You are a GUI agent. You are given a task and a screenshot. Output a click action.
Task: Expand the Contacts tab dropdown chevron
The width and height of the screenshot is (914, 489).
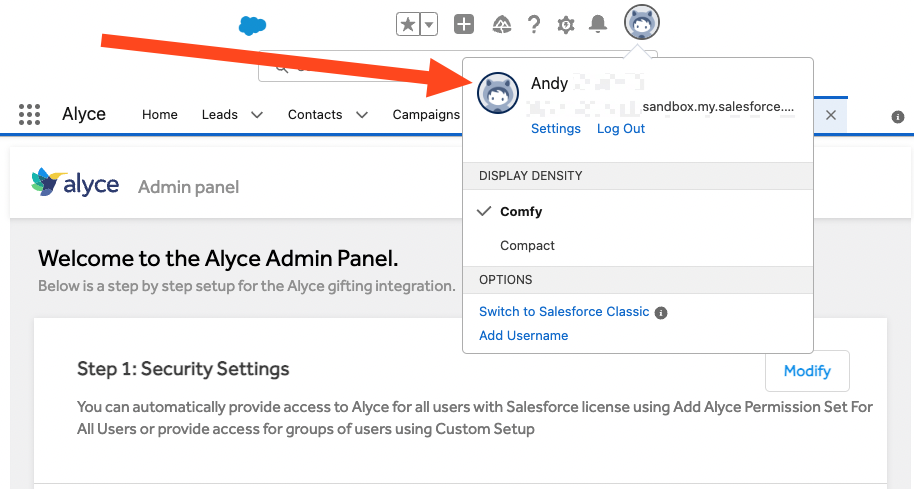click(362, 115)
